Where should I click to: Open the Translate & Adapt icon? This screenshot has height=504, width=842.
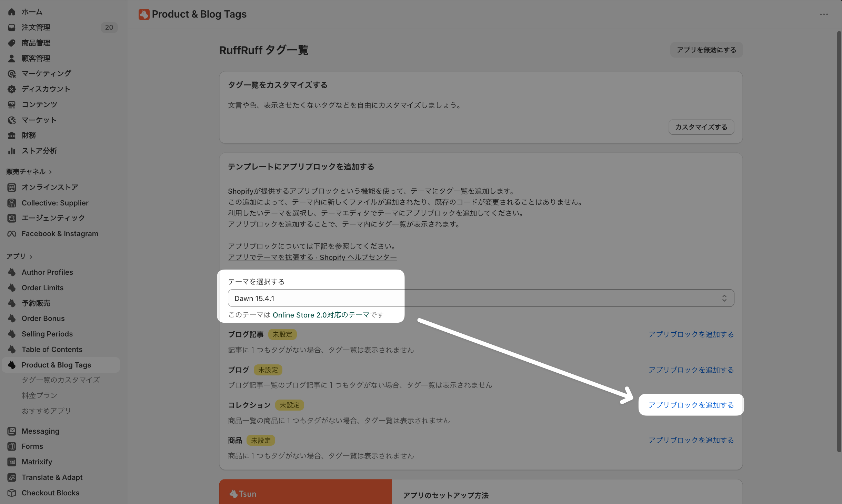pos(12,477)
